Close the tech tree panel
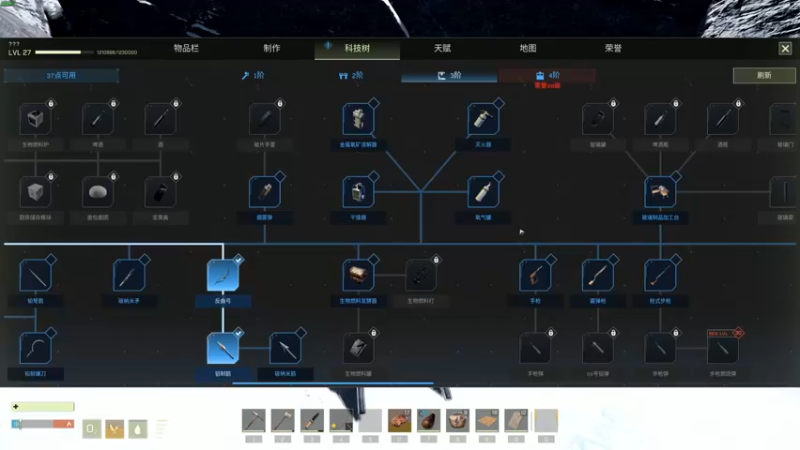This screenshot has width=800, height=450. 785,48
